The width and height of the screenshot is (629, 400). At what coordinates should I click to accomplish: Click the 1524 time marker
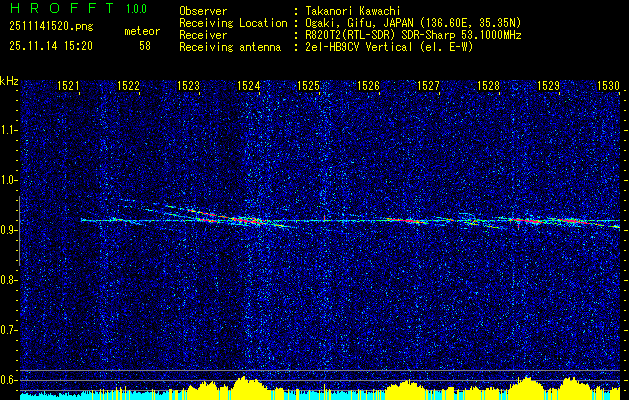coord(249,87)
